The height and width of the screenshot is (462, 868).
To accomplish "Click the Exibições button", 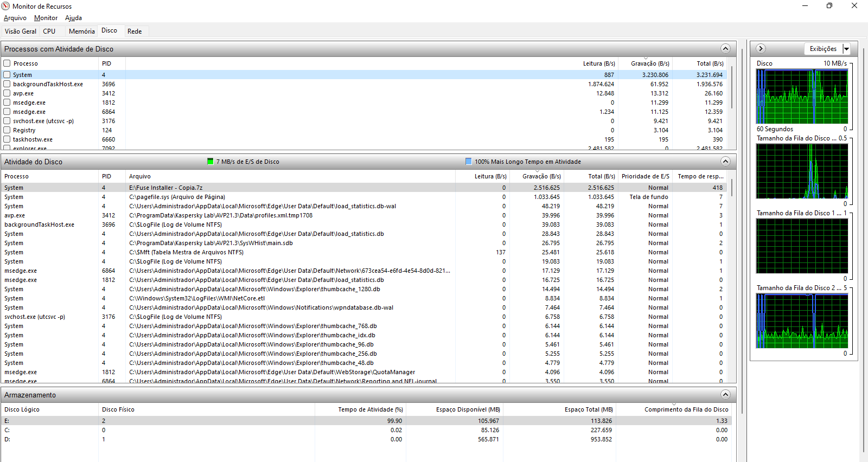I will pyautogui.click(x=823, y=49).
